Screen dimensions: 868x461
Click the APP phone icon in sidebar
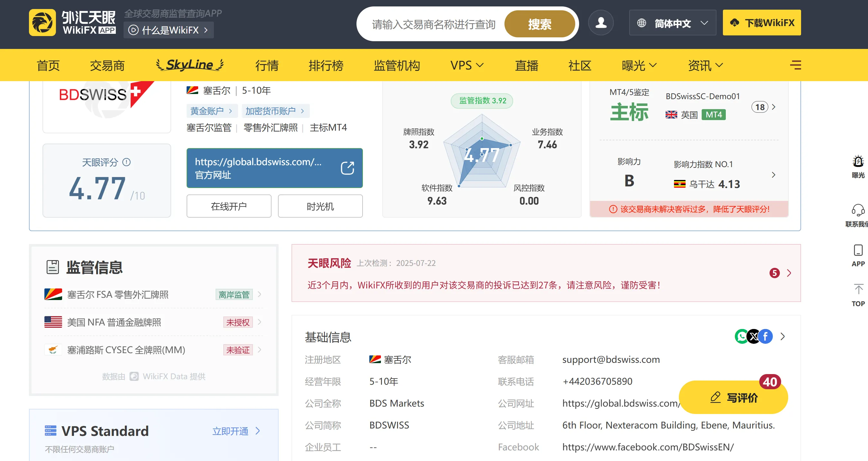click(858, 250)
